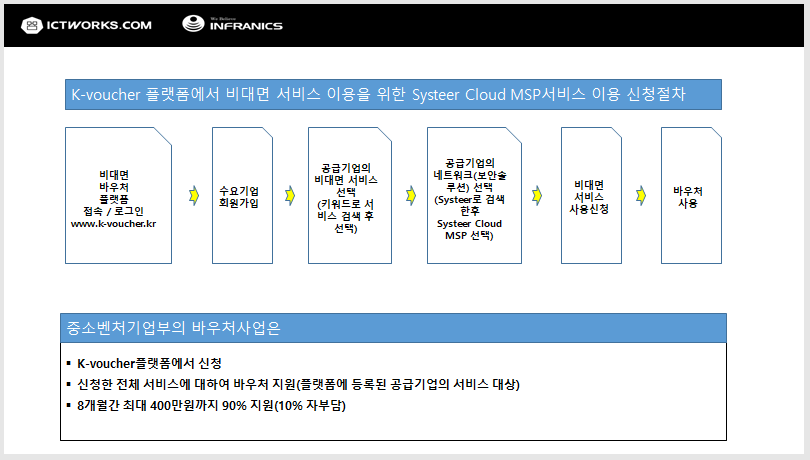
Task: Click the www.k-voucher.kr link text
Action: tap(113, 224)
